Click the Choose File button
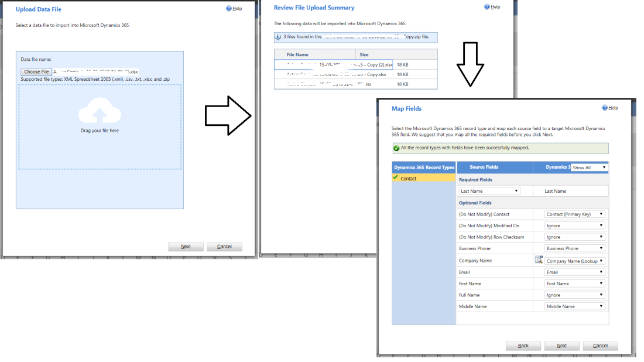 (x=36, y=72)
